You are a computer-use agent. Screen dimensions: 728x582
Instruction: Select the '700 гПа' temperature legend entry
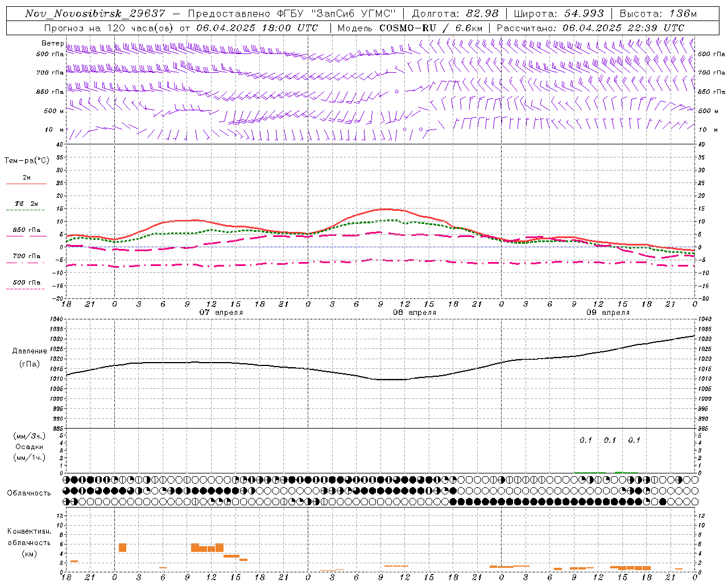pyautogui.click(x=27, y=256)
